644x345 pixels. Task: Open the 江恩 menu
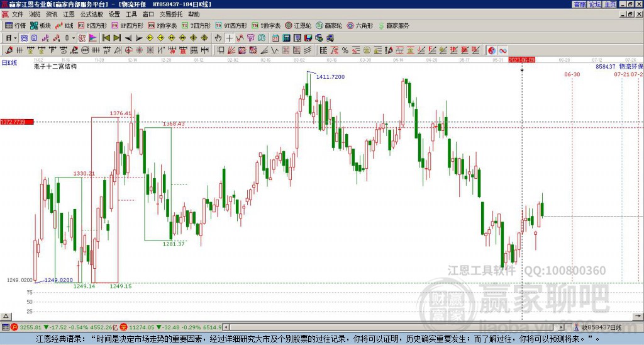(69, 14)
